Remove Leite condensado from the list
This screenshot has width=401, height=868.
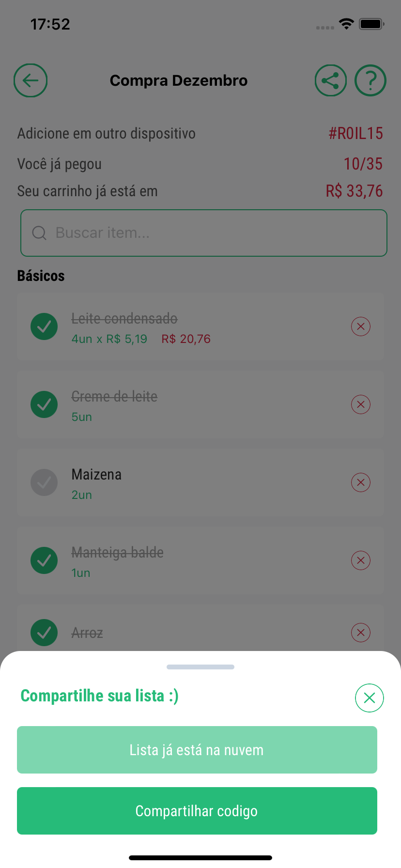pos(361,326)
